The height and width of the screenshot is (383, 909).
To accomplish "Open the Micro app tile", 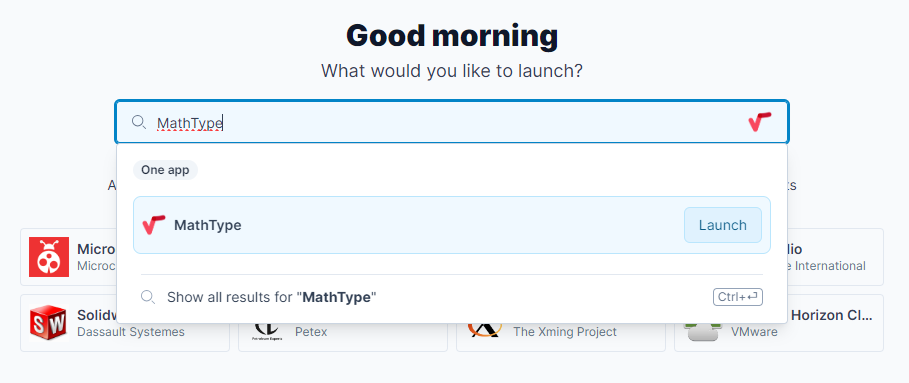I will tap(68, 257).
